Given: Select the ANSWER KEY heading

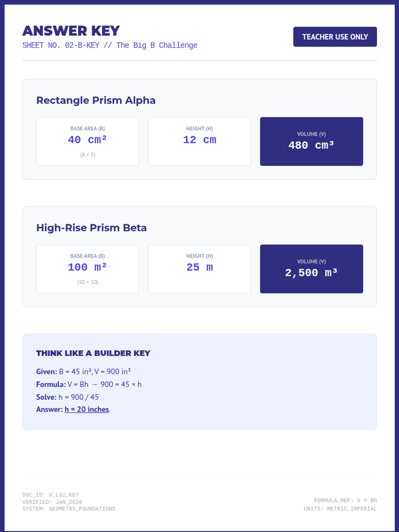Looking at the screenshot, I should point(71,31).
